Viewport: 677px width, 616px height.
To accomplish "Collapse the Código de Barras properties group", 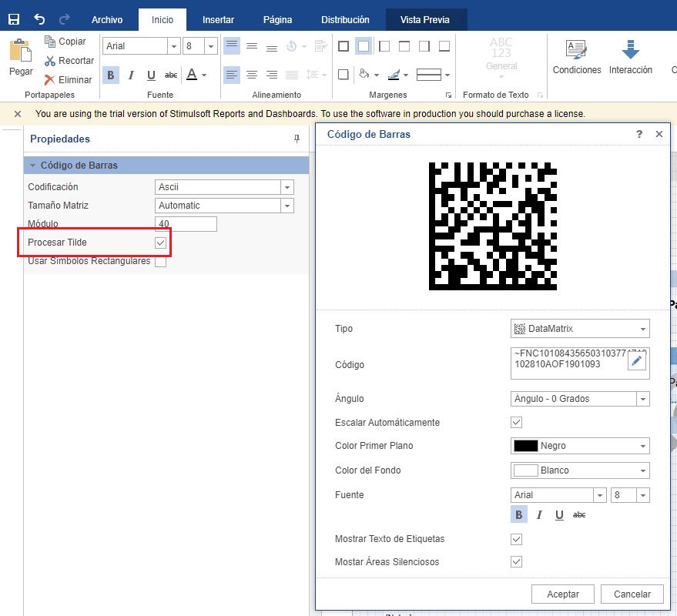I will (33, 166).
